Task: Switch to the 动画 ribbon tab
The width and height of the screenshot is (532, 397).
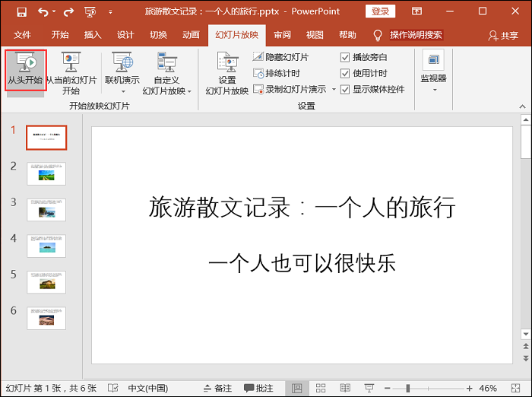Action: click(191, 35)
